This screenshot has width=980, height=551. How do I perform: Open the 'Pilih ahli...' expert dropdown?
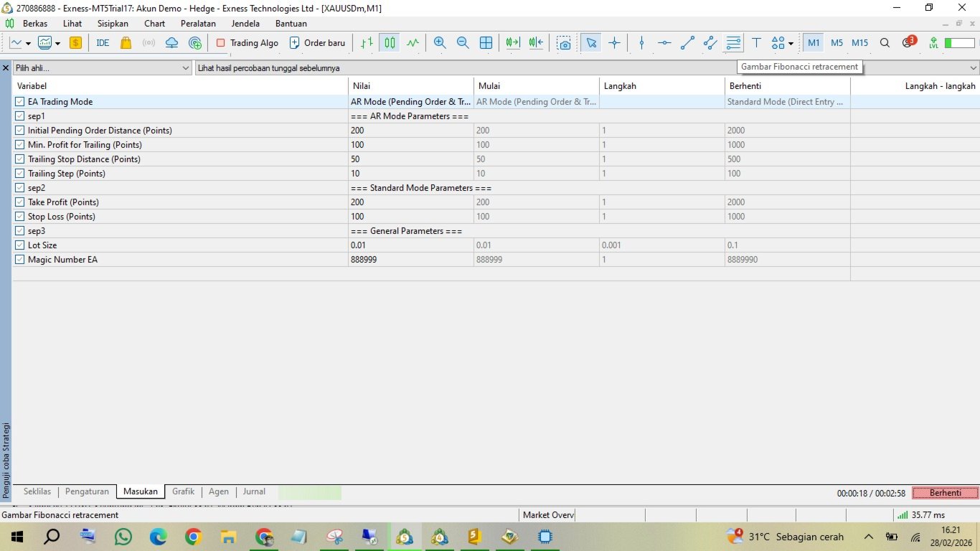click(102, 68)
